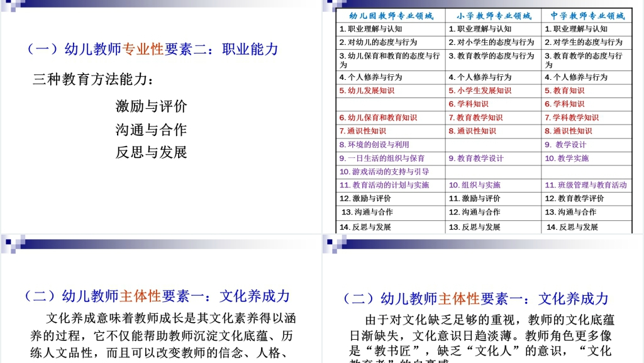Click 激励与评价 in the first slide
The height and width of the screenshot is (363, 644).
(151, 106)
